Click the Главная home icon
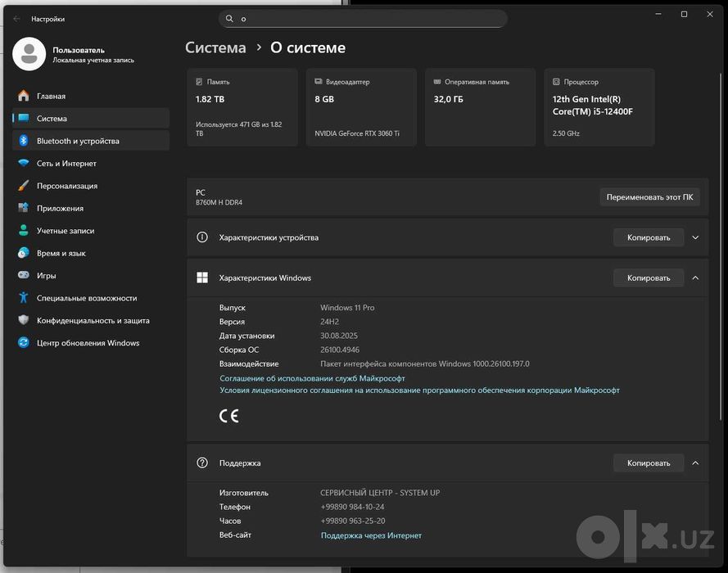 [x=23, y=96]
